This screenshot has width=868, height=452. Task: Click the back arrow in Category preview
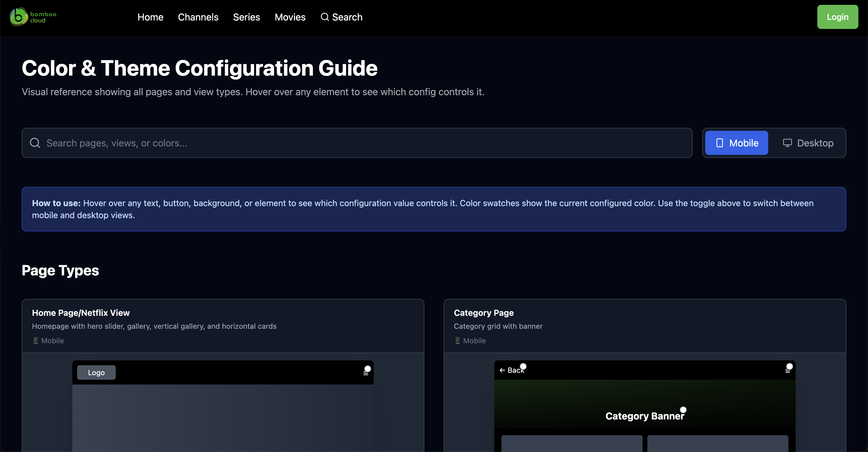click(x=502, y=370)
